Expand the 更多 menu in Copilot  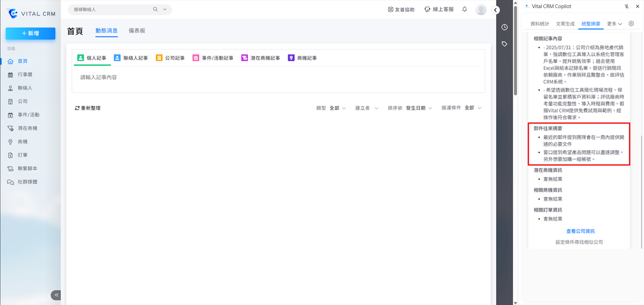click(615, 24)
